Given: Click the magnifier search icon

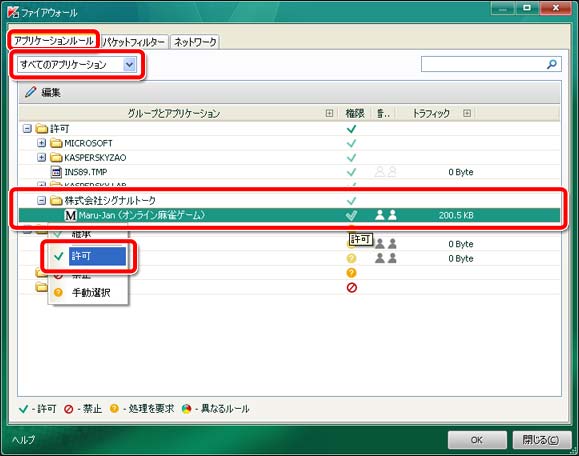Looking at the screenshot, I should [552, 64].
